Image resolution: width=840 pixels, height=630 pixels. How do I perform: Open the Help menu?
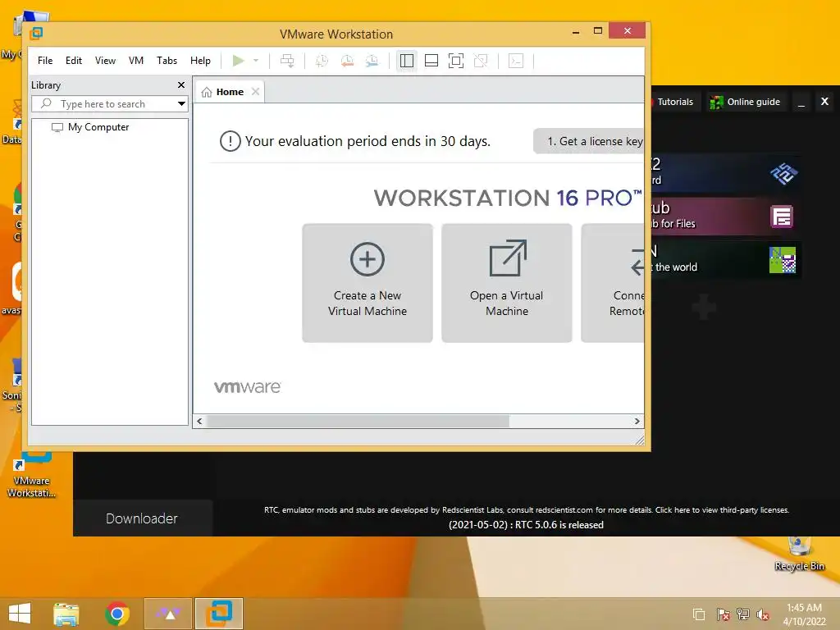pos(200,61)
